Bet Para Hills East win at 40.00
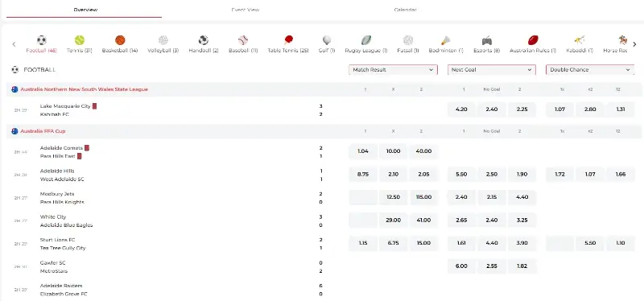Image resolution: width=644 pixels, height=301 pixels. [423, 151]
